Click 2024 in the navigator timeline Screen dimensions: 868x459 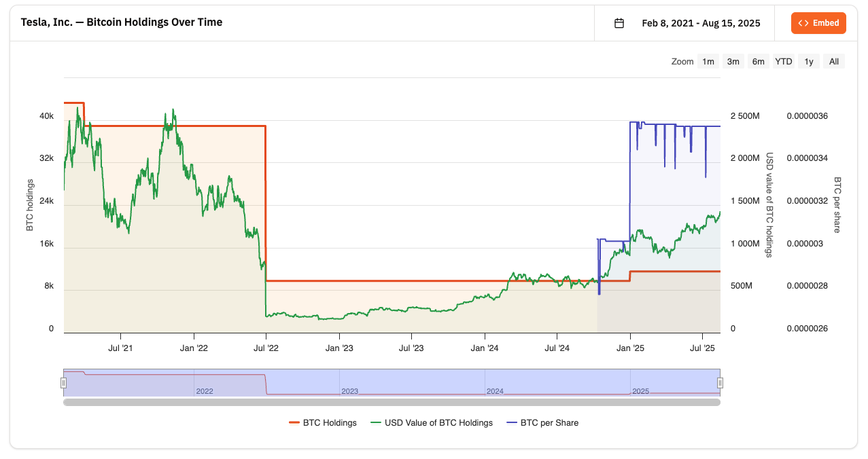pos(495,392)
